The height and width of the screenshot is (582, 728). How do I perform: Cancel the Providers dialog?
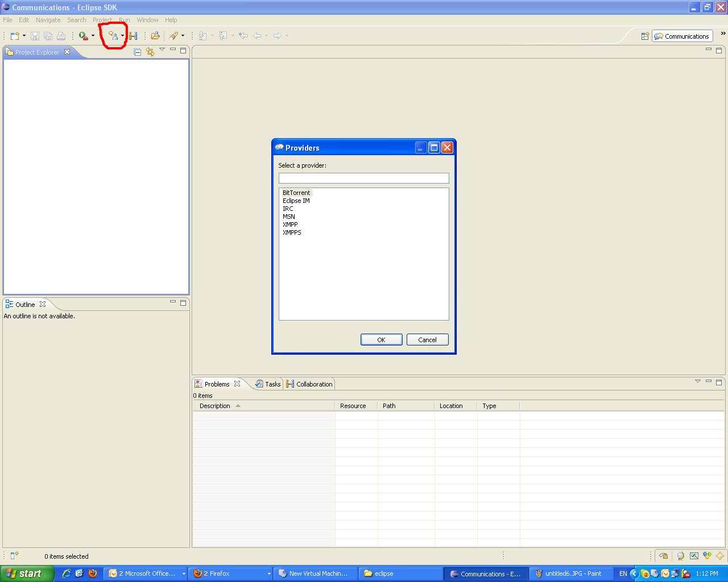[x=428, y=340]
